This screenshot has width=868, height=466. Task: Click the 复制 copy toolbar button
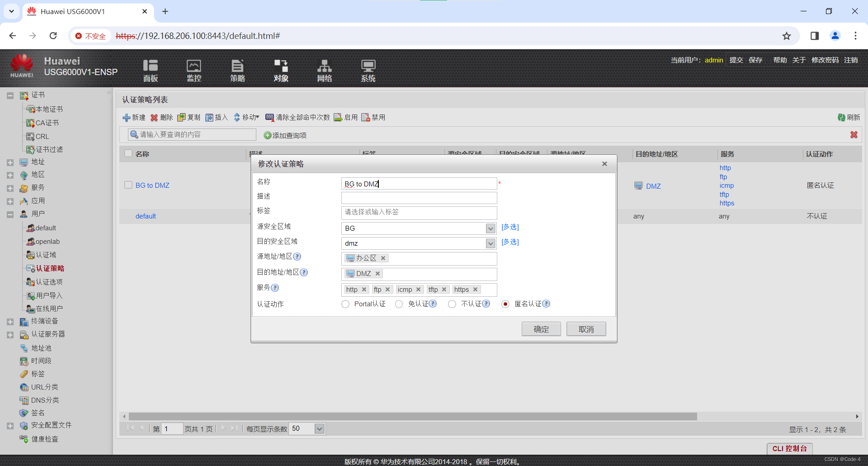pos(189,117)
